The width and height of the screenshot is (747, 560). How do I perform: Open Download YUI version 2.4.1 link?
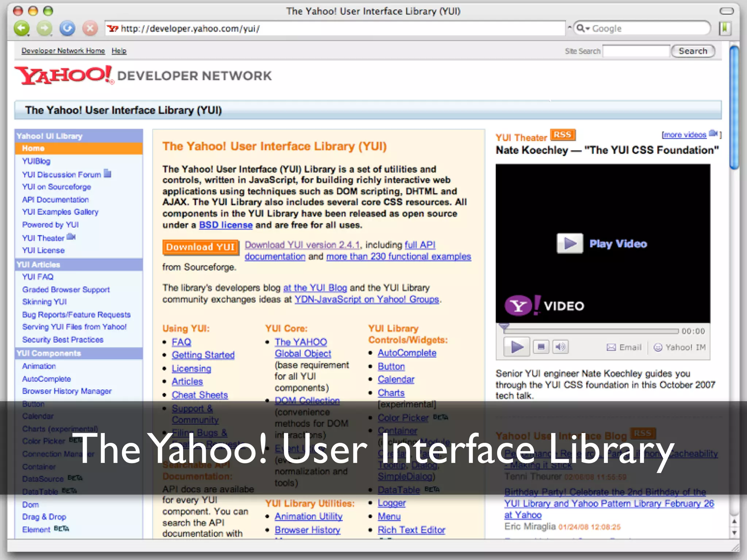pos(302,245)
